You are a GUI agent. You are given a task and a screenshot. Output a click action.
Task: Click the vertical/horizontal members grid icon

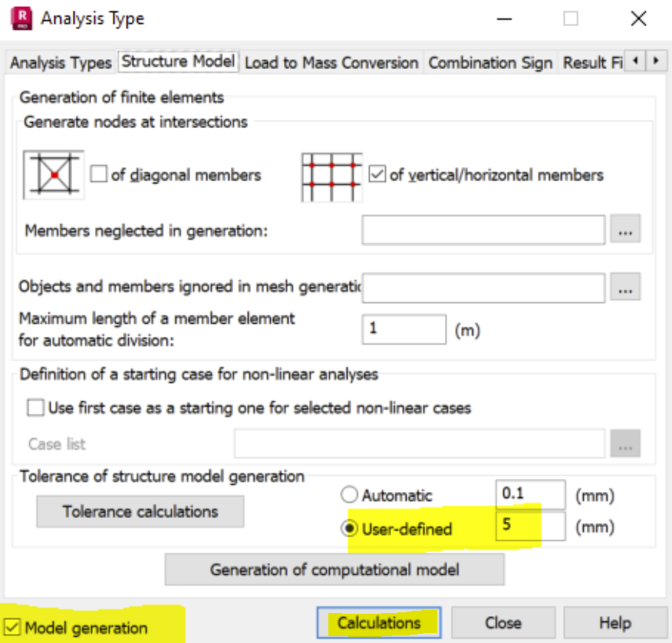(x=331, y=176)
